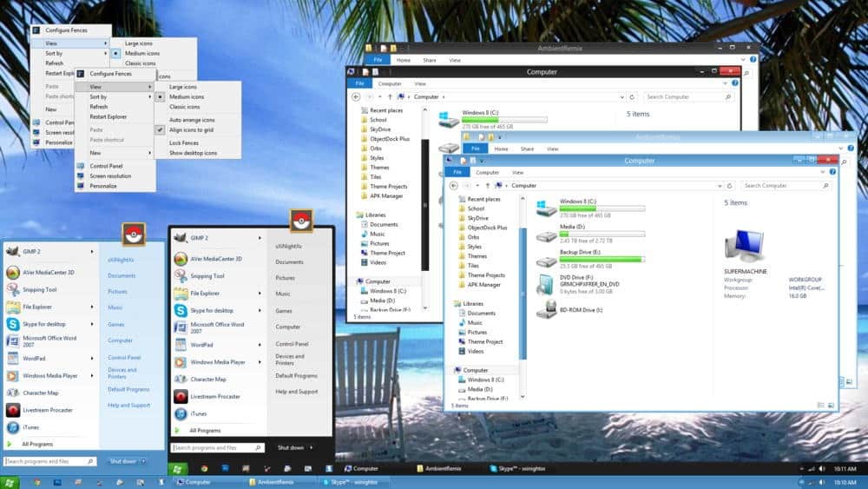Expand the Windows Media Player submenu arrow in dark Start menu
868x489 pixels.
[260, 362]
